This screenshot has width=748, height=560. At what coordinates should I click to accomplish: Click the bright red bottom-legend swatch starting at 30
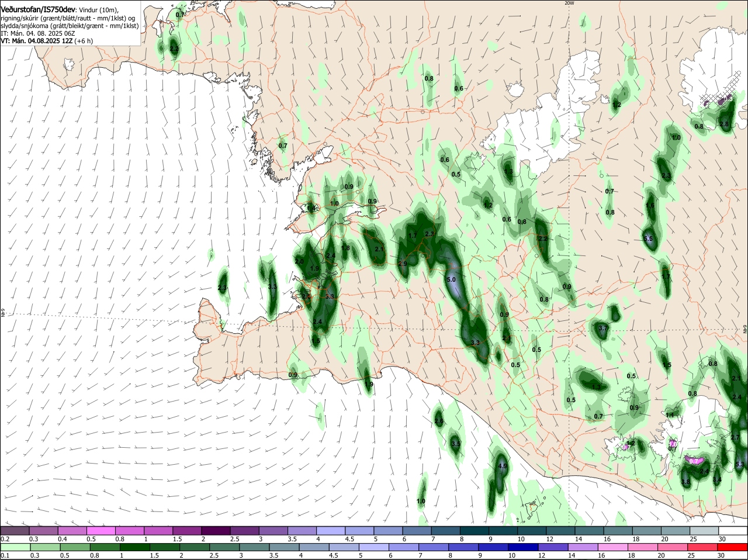click(x=733, y=547)
